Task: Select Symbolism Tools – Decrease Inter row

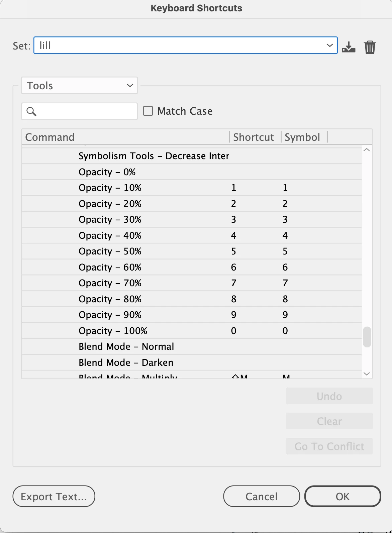Action: click(154, 156)
